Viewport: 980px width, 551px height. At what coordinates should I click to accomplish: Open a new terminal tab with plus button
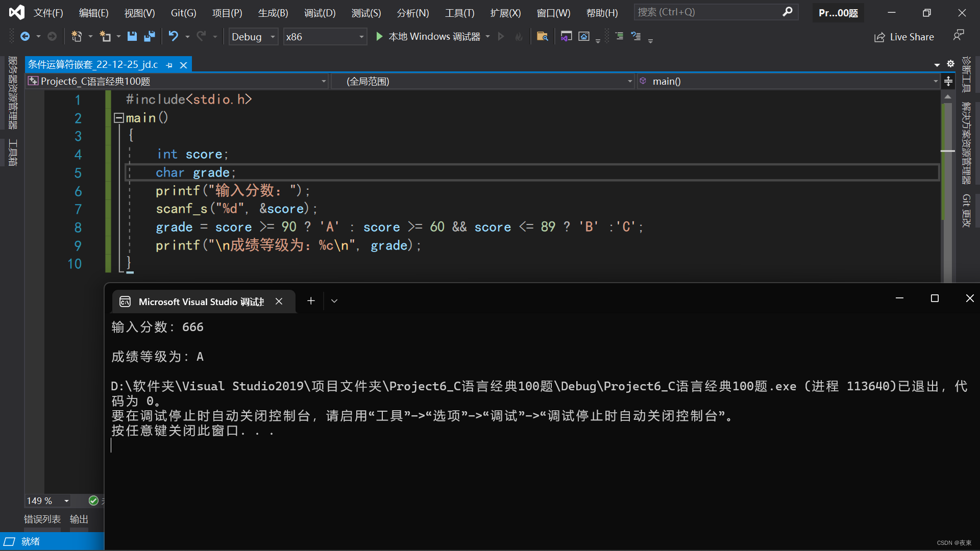coord(311,301)
